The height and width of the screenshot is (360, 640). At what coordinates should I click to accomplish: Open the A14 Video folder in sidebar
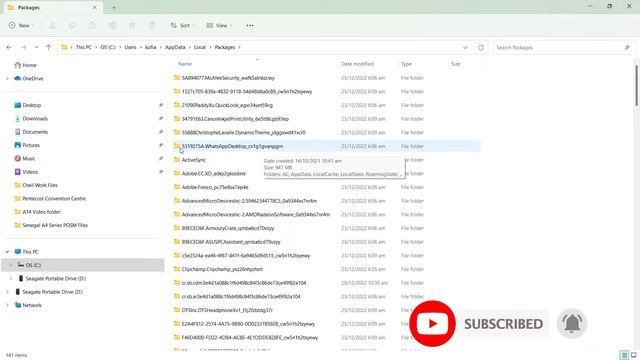37,212
